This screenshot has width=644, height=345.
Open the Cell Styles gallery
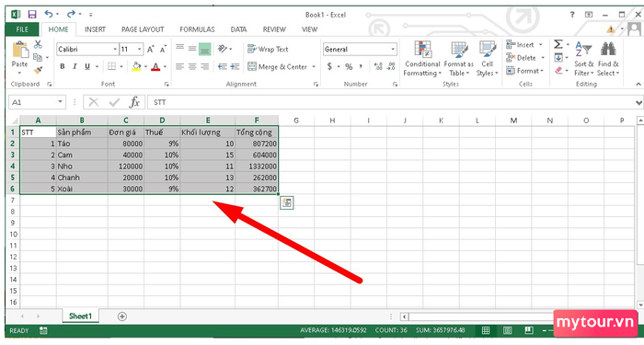487,59
